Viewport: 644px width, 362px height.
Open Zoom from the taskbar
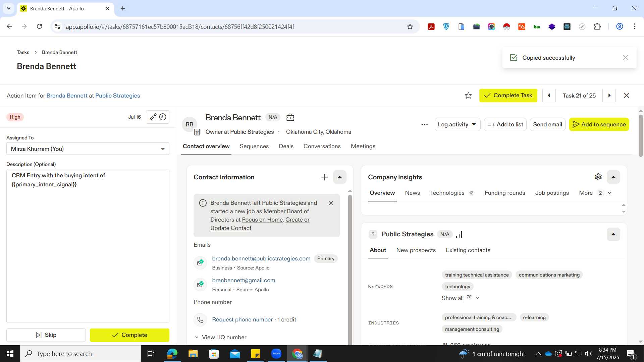tap(276, 354)
